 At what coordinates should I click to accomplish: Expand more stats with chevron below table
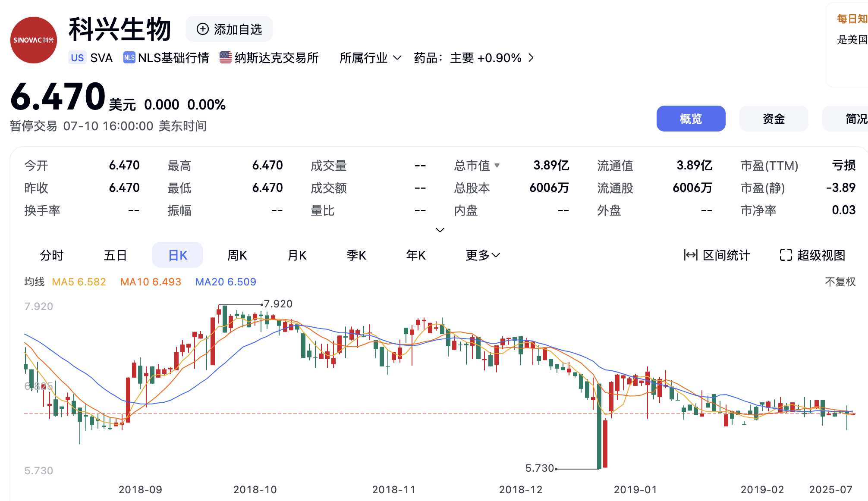tap(440, 230)
